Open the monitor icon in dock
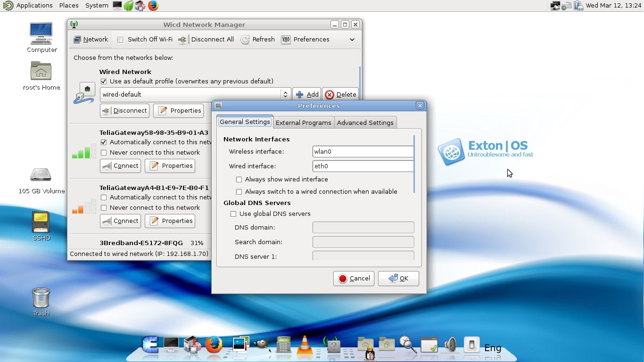Screen dimensions: 644x362 tap(171, 345)
